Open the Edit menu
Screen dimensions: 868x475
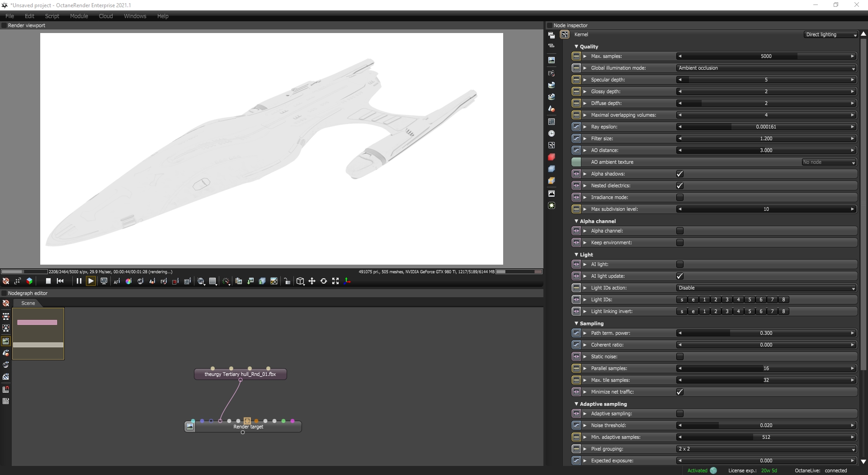pyautogui.click(x=29, y=16)
